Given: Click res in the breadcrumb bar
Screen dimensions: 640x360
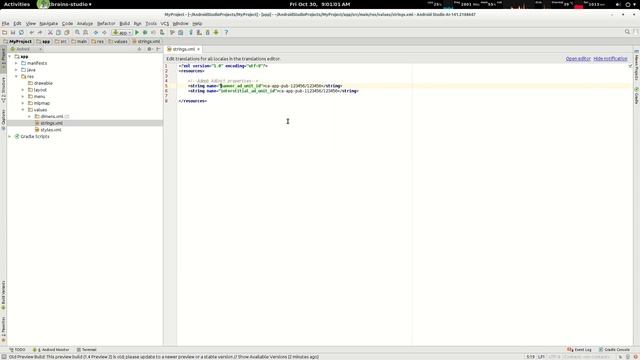Looking at the screenshot, I should click(98, 42).
